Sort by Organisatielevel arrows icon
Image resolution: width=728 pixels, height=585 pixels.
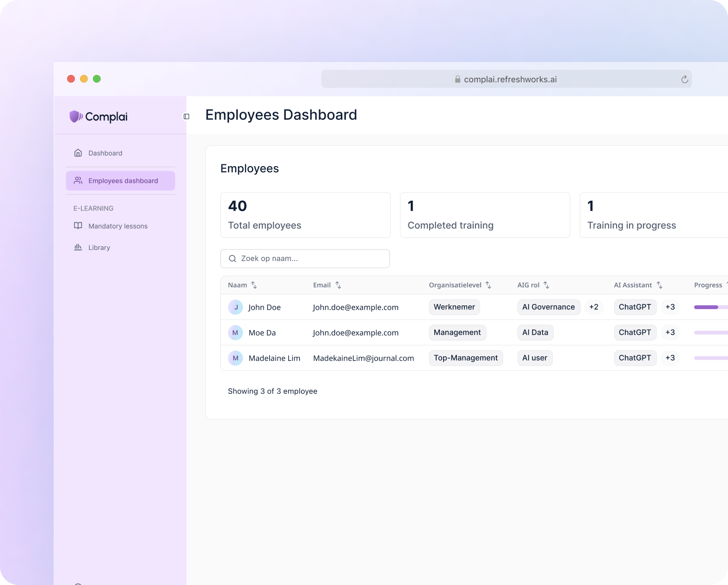point(488,285)
